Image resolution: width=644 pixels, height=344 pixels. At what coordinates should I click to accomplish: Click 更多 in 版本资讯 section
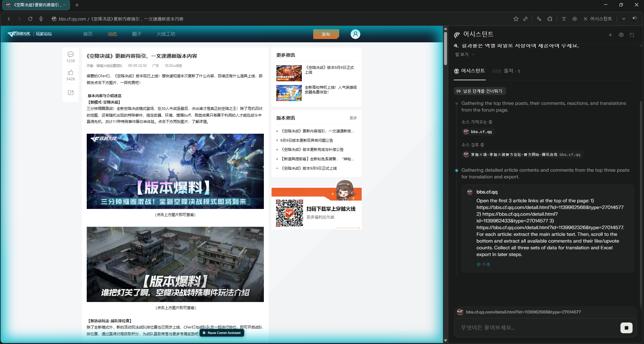(353, 118)
